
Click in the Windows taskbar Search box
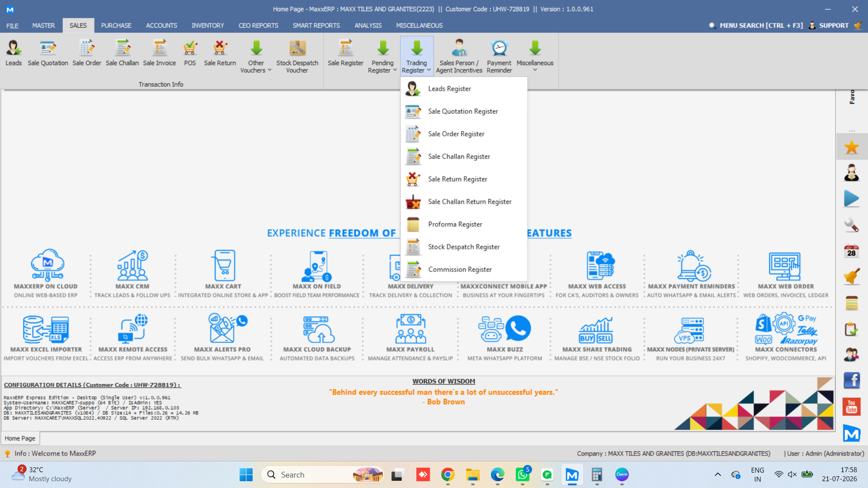tap(322, 474)
